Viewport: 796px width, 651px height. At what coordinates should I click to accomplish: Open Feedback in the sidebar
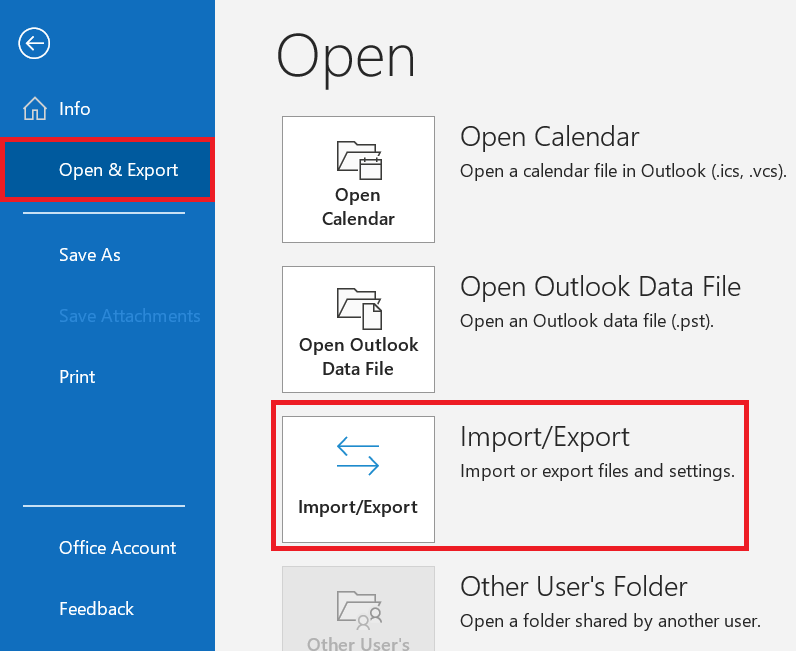point(96,609)
